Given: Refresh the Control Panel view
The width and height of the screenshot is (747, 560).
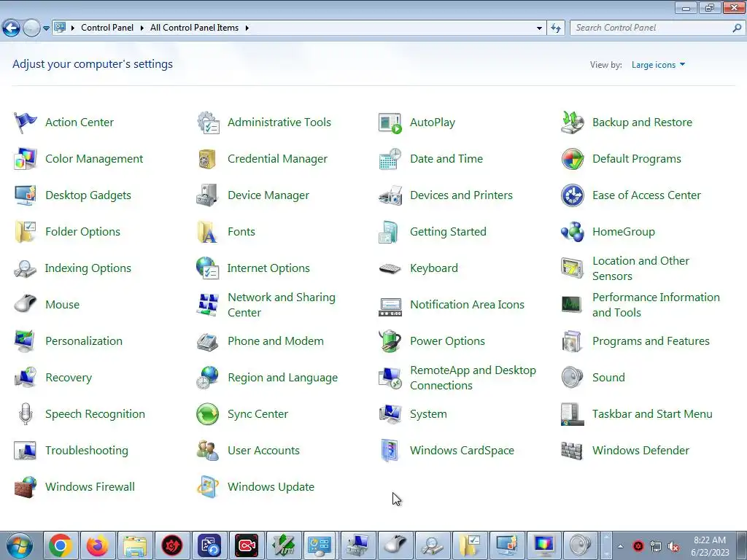Looking at the screenshot, I should (x=555, y=28).
